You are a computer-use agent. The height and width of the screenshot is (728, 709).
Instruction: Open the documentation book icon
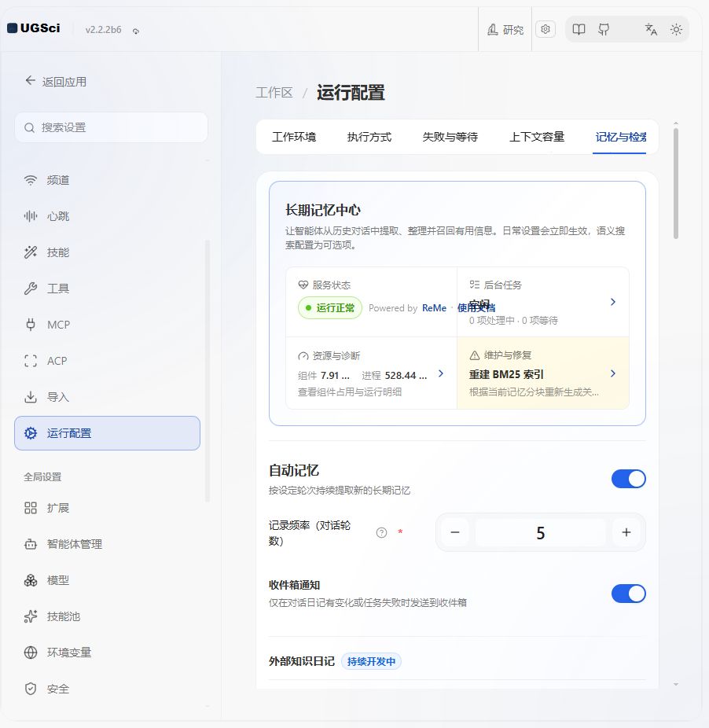(x=579, y=30)
